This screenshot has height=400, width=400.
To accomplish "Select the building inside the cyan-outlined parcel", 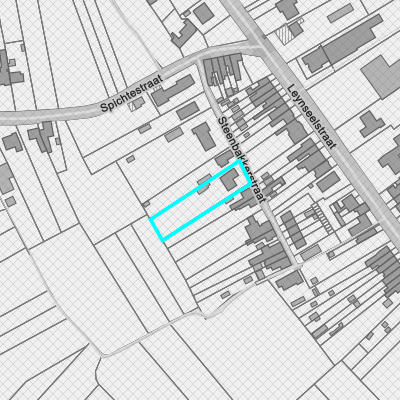I will coord(230,179).
